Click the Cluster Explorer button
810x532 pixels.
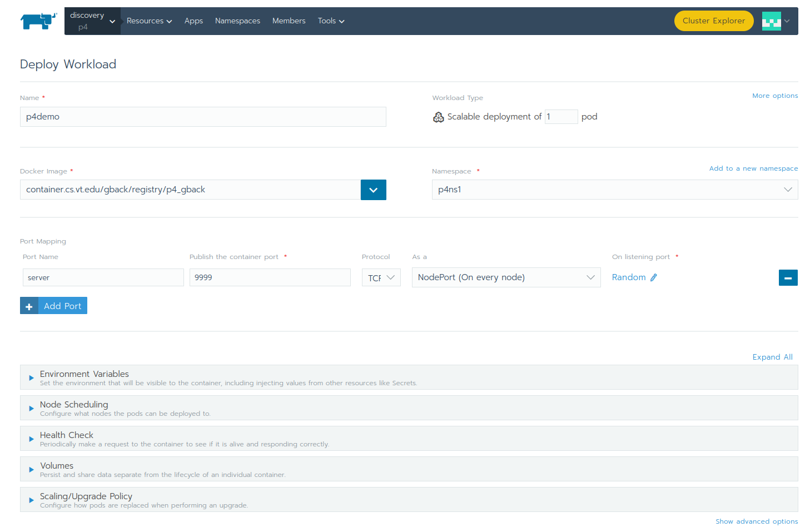tap(713, 21)
